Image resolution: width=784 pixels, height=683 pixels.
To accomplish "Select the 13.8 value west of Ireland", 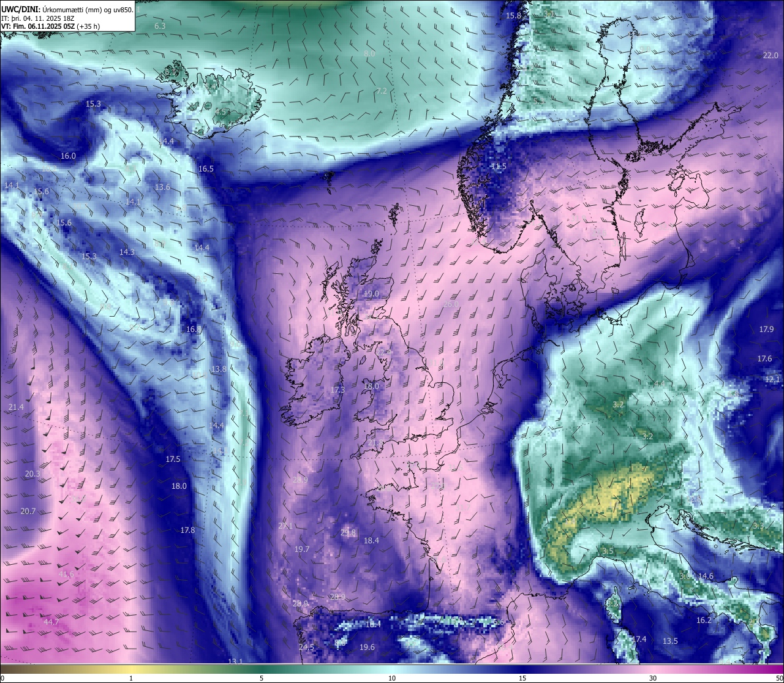I will click(x=219, y=369).
